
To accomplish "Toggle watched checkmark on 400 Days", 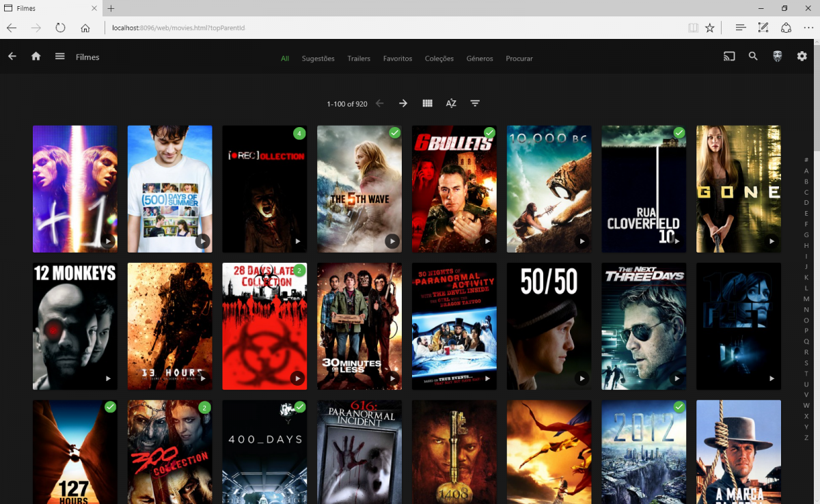I will (x=299, y=407).
